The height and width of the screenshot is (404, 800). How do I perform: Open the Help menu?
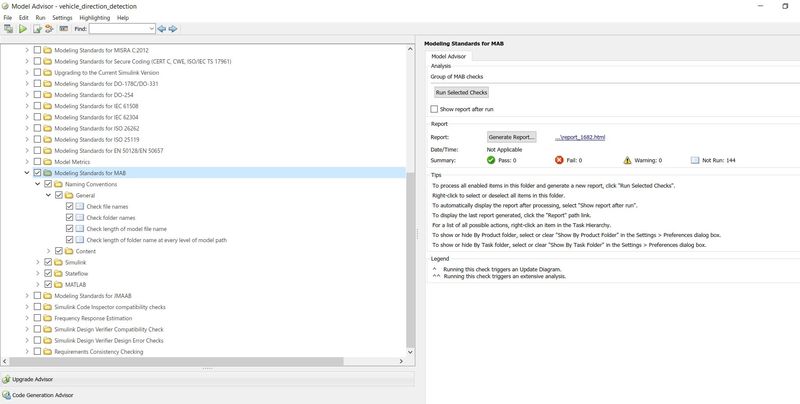click(x=123, y=17)
